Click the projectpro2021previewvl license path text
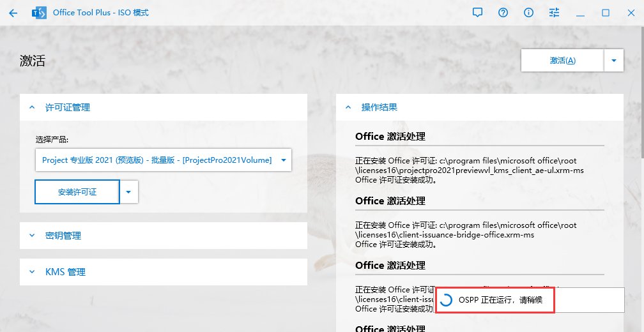Viewport: 644px width, 332px height. tap(470, 165)
